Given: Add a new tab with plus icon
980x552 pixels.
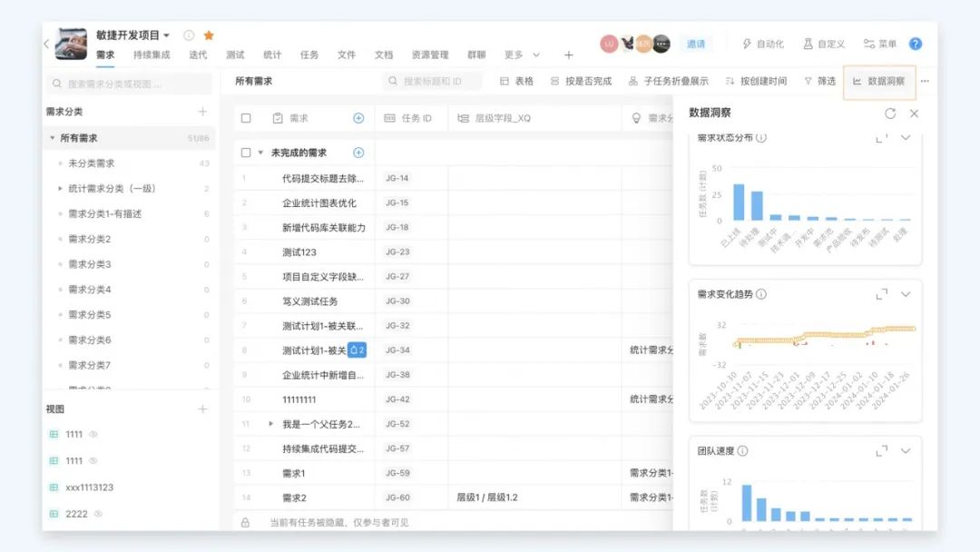Looking at the screenshot, I should coord(569,55).
